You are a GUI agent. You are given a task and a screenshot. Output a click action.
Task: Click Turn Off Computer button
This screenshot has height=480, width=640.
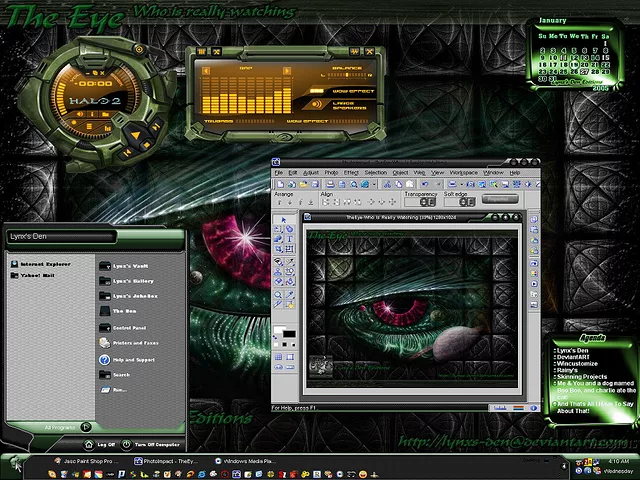(x=127, y=444)
